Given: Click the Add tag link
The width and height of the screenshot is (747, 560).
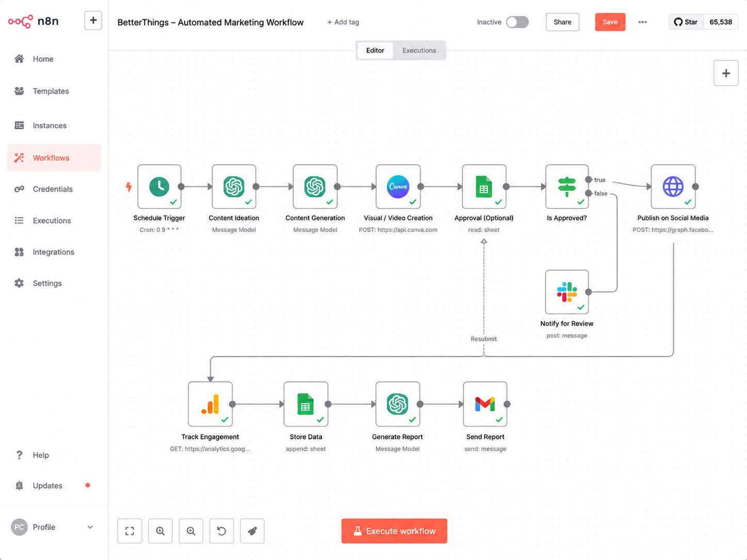Looking at the screenshot, I should pyautogui.click(x=343, y=22).
